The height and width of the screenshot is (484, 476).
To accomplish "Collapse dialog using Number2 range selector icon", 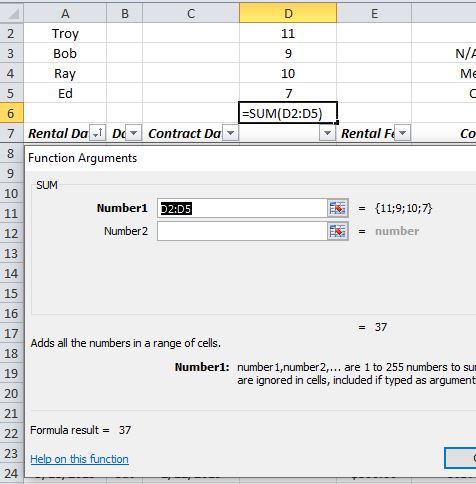I will 337,231.
